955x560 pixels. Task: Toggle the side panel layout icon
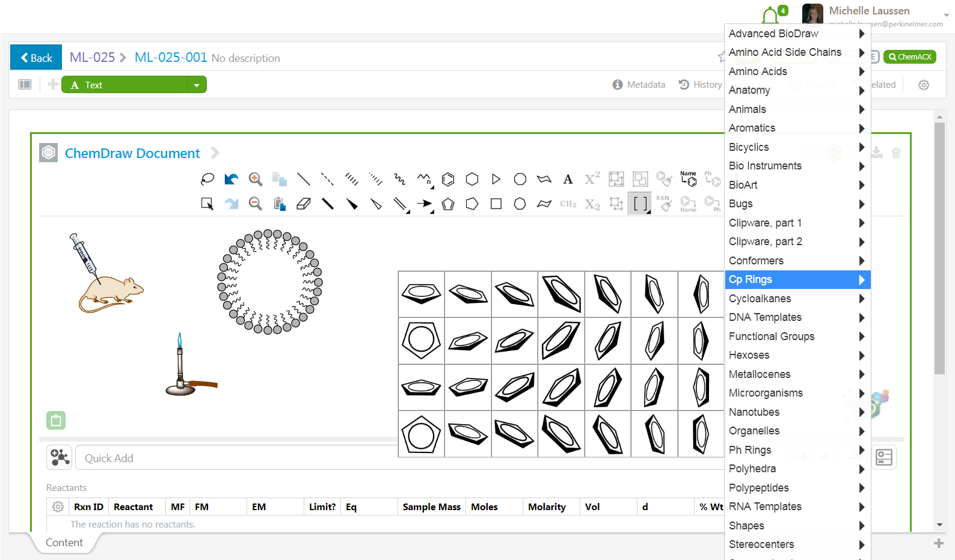click(25, 85)
